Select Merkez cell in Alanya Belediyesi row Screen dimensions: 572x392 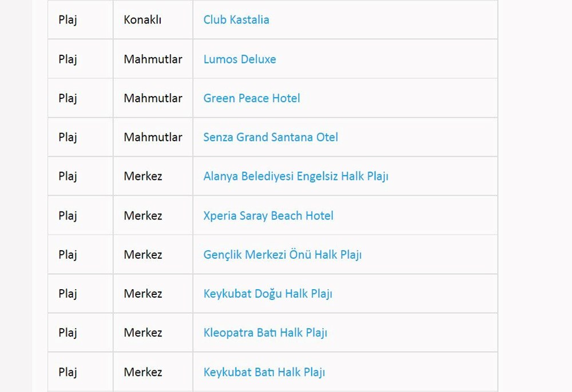pyautogui.click(x=143, y=177)
